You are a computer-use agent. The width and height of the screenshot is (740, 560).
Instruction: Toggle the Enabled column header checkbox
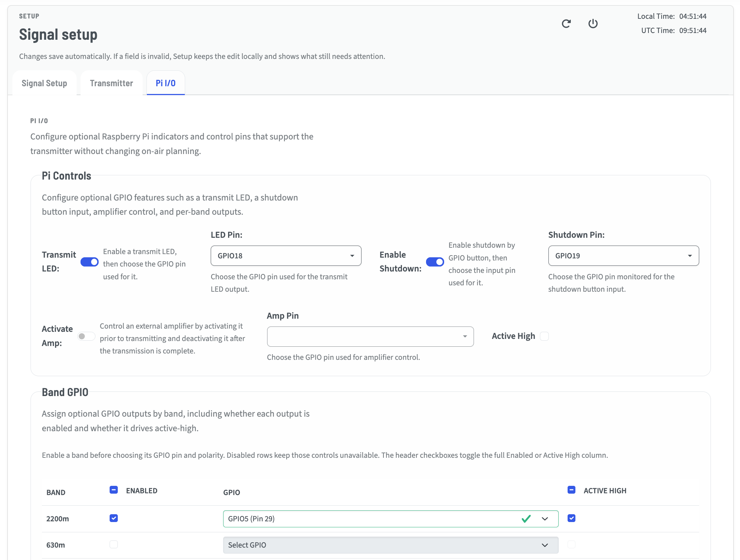click(x=114, y=490)
